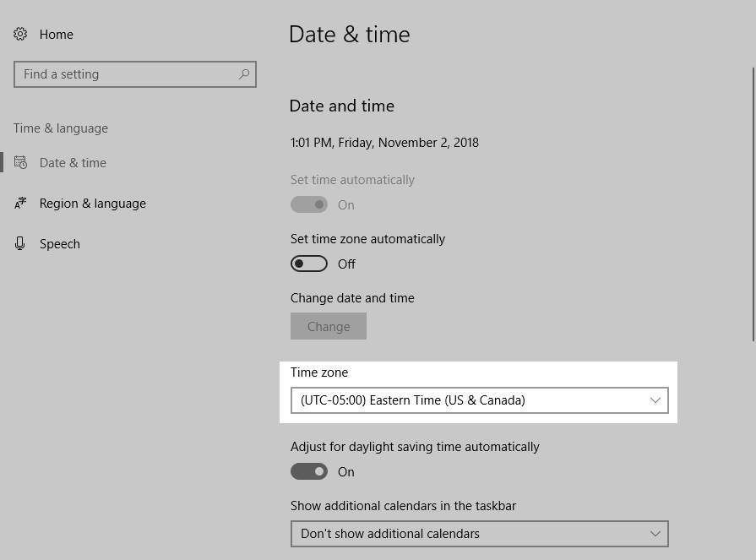Click the Speech microphone icon
Image resolution: width=756 pixels, height=560 pixels.
click(x=20, y=244)
